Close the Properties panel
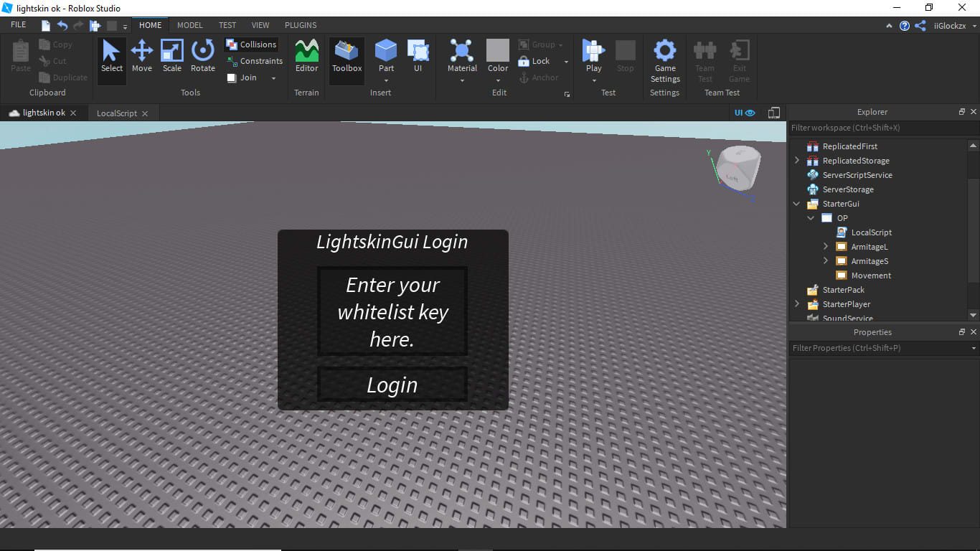 (x=974, y=332)
